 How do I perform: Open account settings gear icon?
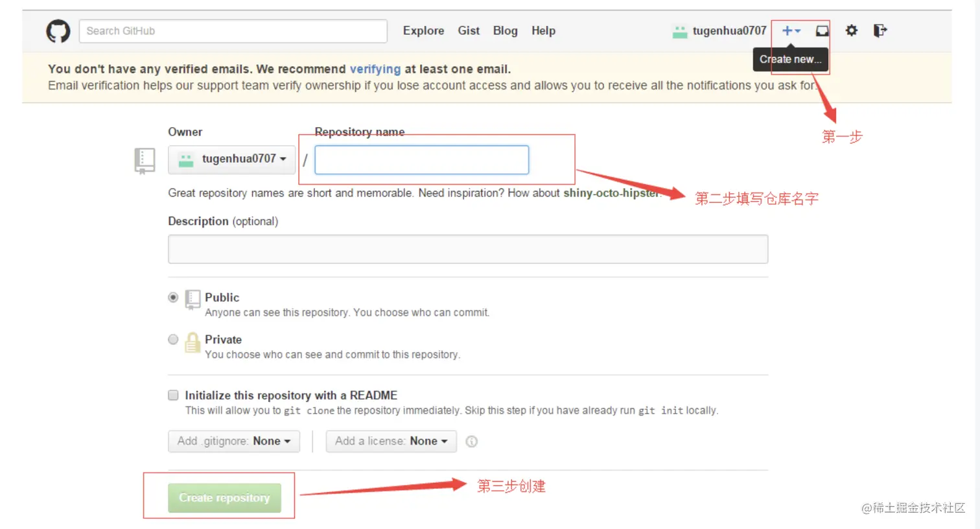852,30
